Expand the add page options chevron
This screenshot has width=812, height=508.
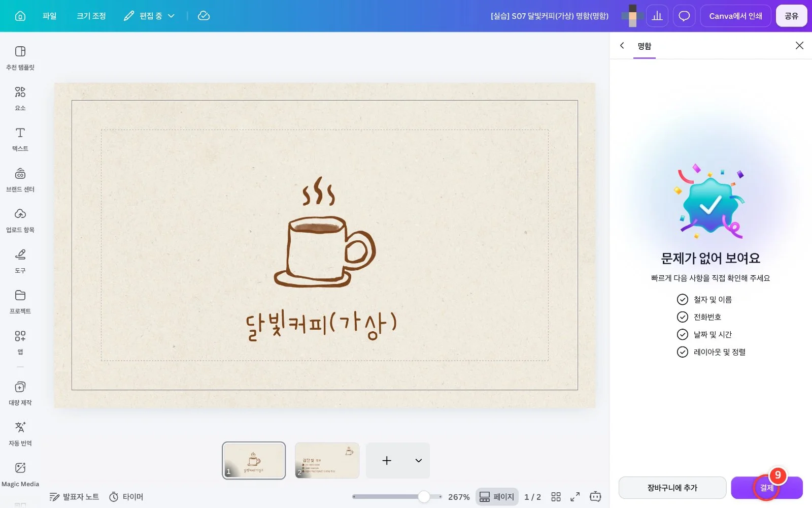[x=418, y=461]
